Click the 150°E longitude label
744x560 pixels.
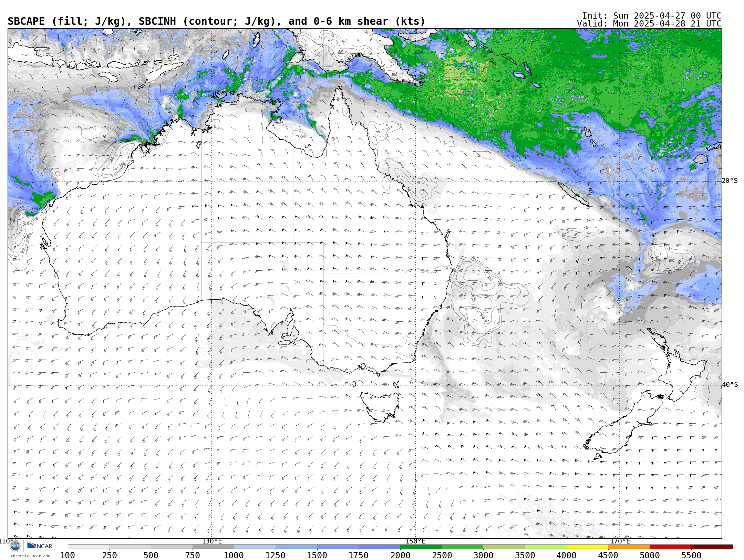[x=415, y=541]
